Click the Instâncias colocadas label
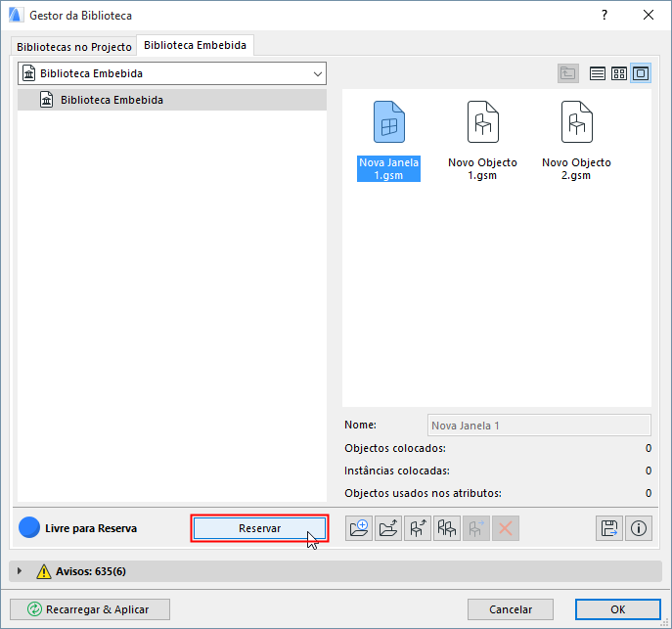This screenshot has width=672, height=629. (397, 471)
